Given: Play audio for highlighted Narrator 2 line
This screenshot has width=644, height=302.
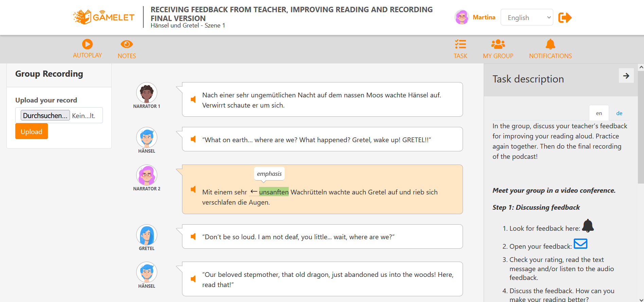Looking at the screenshot, I should tap(193, 189).
